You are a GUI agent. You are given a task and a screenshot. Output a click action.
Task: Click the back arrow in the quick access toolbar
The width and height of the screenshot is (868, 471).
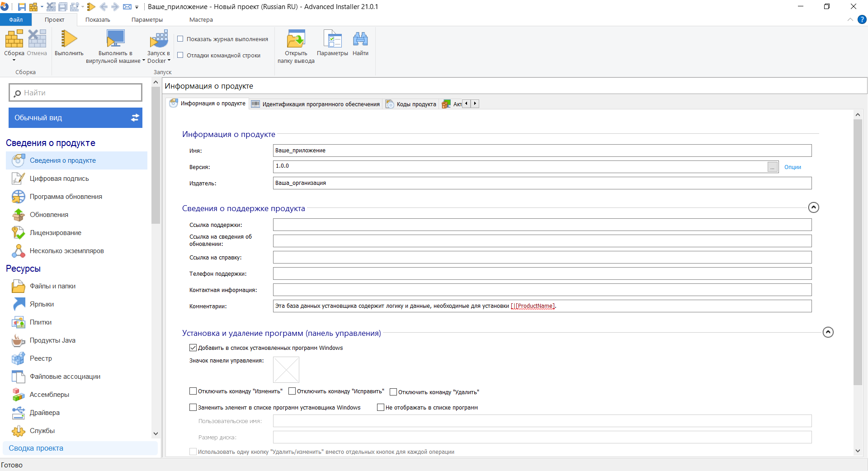tap(103, 7)
